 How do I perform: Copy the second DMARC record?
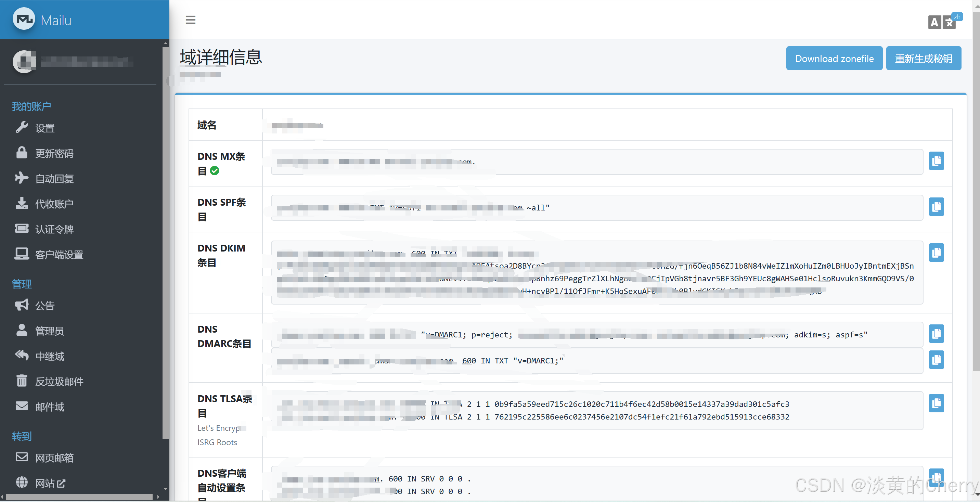pyautogui.click(x=936, y=360)
